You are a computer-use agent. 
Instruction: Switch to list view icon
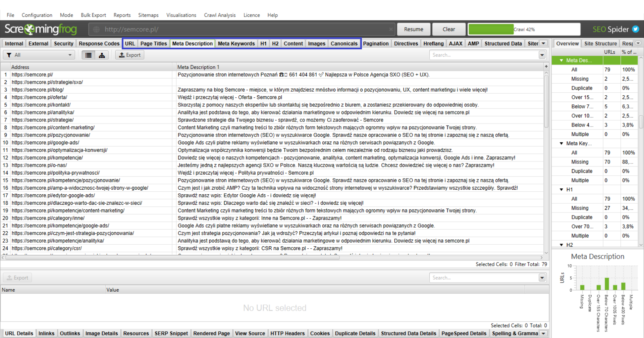pyautogui.click(x=89, y=55)
